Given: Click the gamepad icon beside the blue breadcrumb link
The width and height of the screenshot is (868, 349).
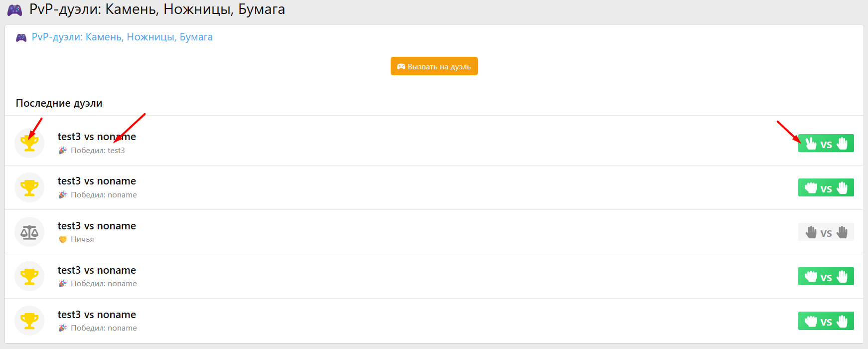Looking at the screenshot, I should (x=21, y=37).
